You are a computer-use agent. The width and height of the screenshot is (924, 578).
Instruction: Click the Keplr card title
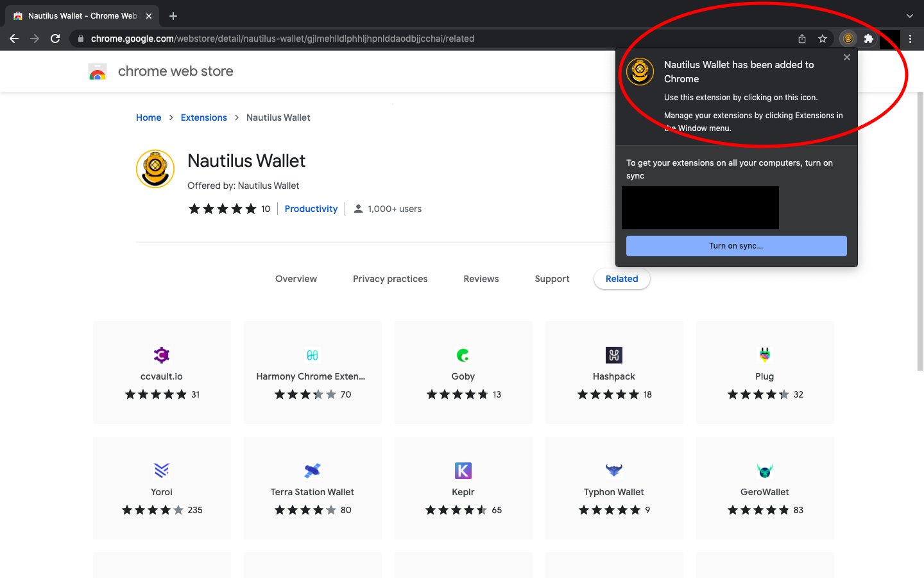[463, 492]
